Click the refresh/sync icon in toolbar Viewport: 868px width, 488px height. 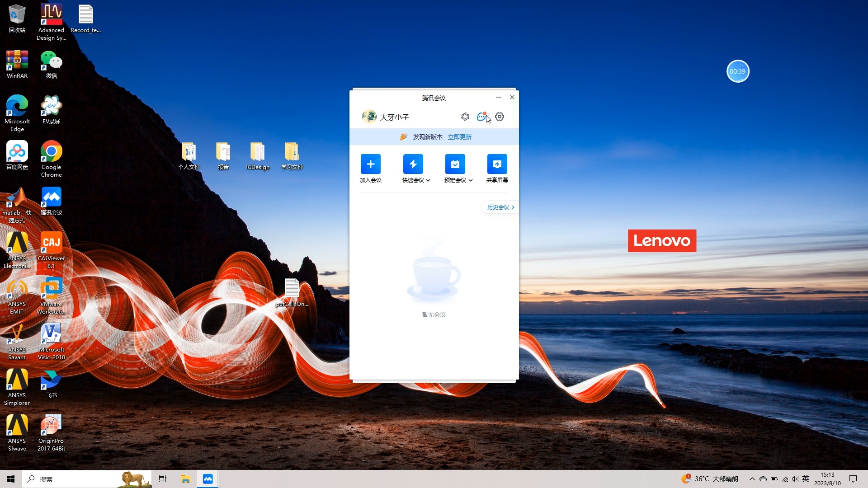click(x=464, y=116)
